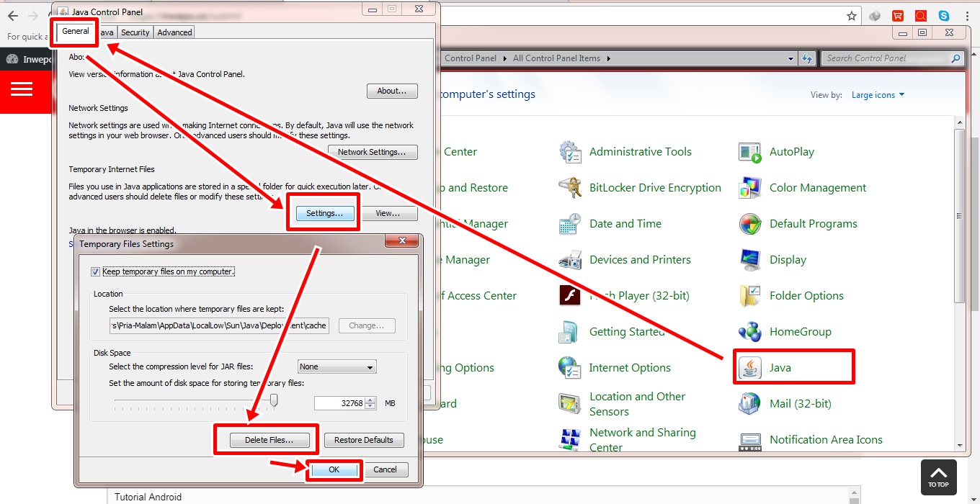Click the browser back arrow

(12, 16)
